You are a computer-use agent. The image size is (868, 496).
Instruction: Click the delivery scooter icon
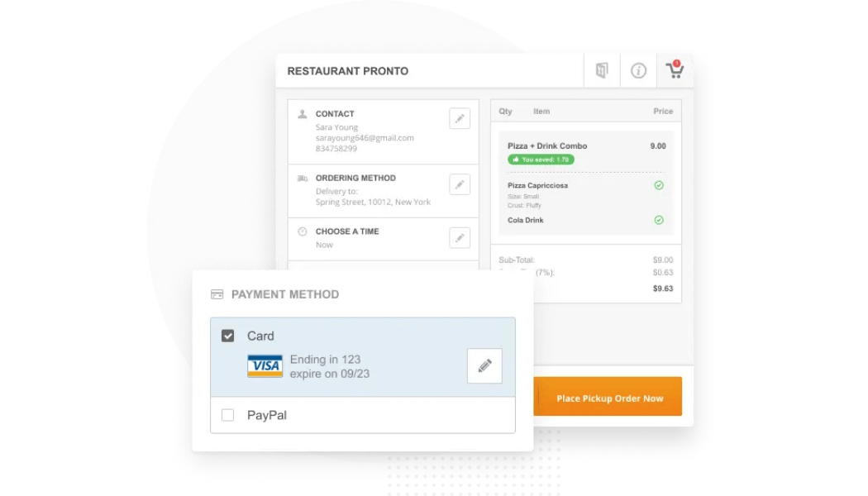303,179
